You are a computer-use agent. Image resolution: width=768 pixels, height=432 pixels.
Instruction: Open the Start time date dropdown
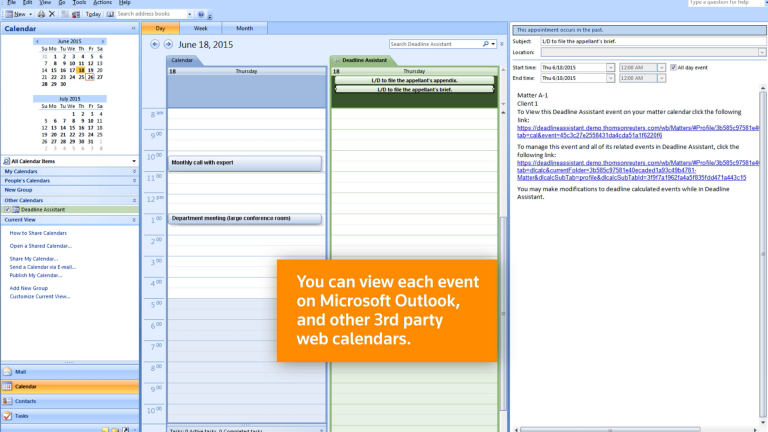pos(610,67)
